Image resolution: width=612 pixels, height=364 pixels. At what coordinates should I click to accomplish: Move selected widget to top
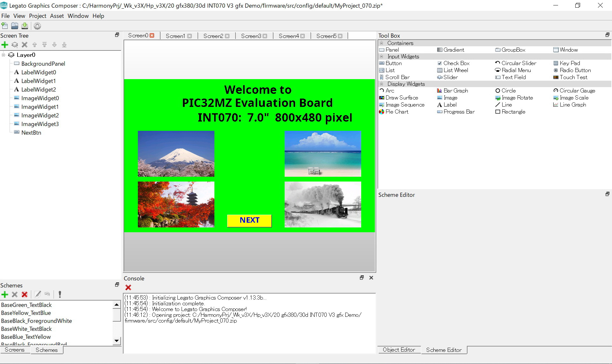point(44,45)
